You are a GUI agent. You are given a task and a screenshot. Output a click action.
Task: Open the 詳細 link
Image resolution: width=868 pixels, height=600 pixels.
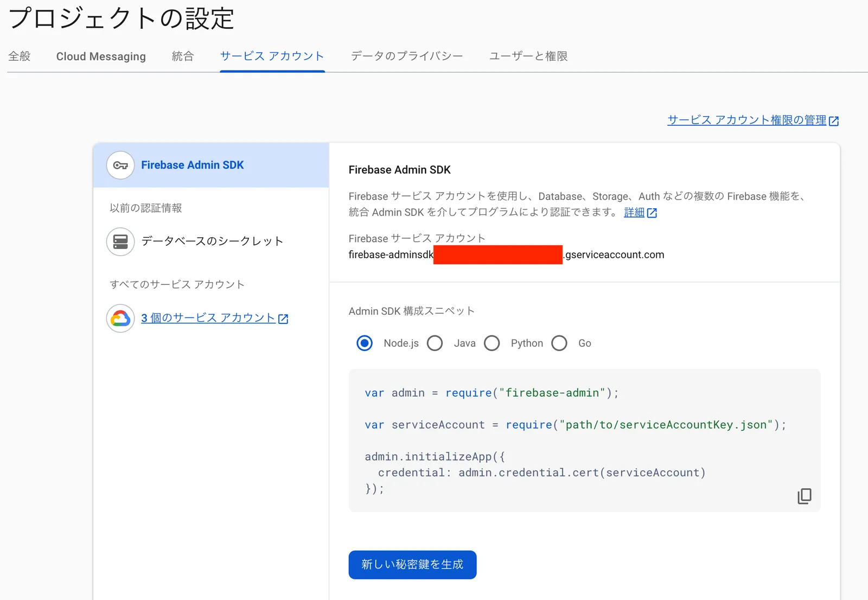(x=634, y=212)
